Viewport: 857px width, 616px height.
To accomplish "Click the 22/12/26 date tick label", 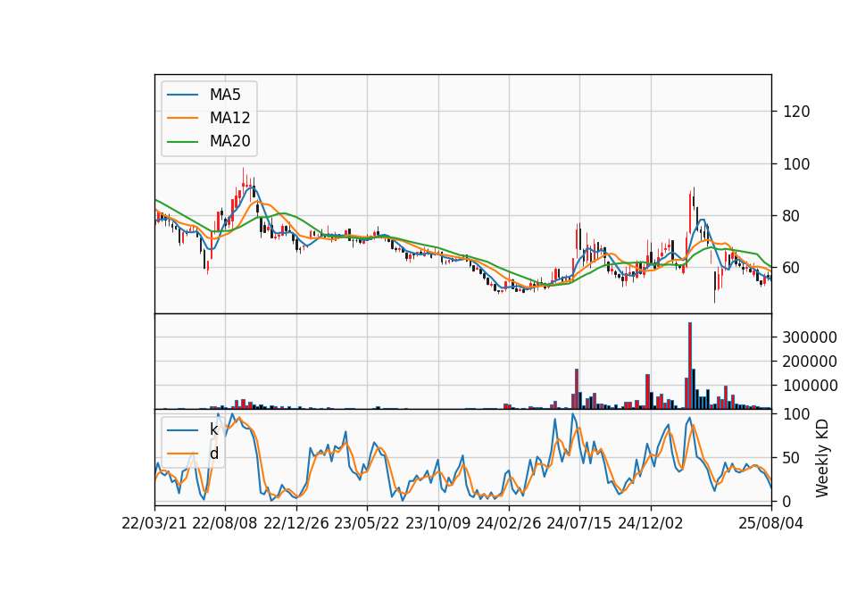I will click(296, 523).
